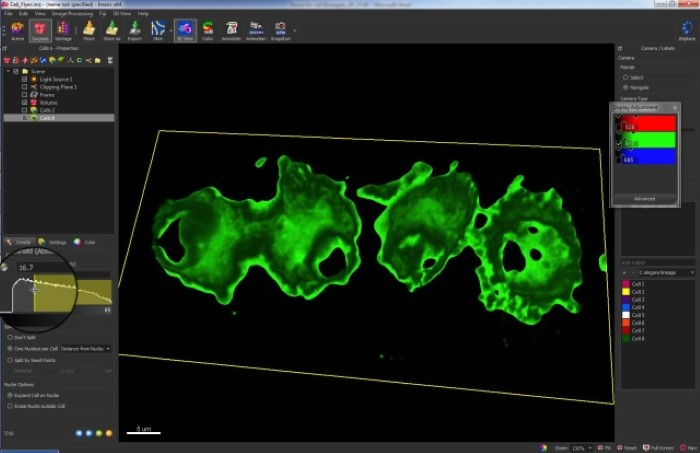Click the Export toolbar icon
The width and height of the screenshot is (700, 453).
[135, 30]
